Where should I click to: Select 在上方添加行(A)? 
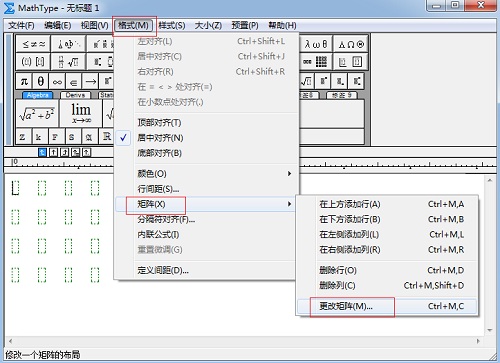pyautogui.click(x=387, y=204)
